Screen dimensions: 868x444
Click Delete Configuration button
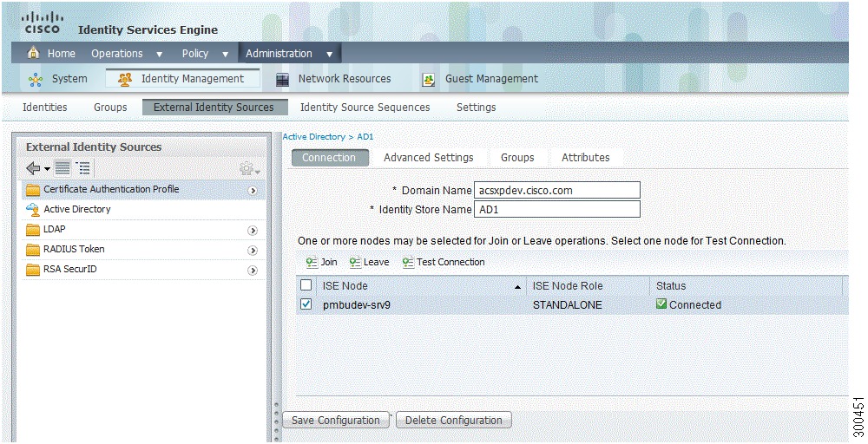coord(453,421)
